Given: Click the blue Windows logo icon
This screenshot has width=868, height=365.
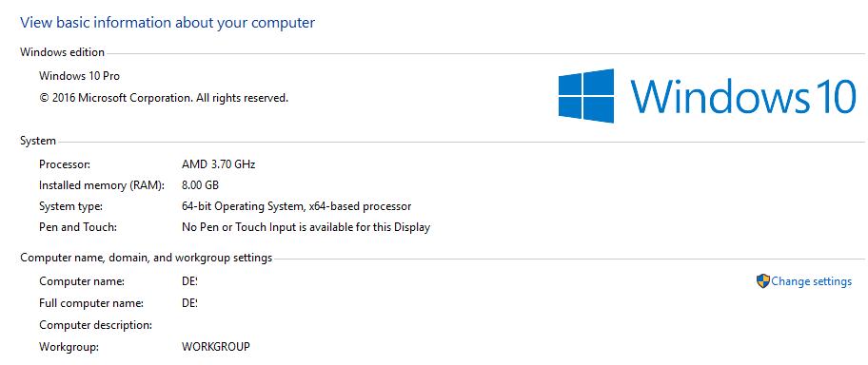Looking at the screenshot, I should click(x=586, y=96).
